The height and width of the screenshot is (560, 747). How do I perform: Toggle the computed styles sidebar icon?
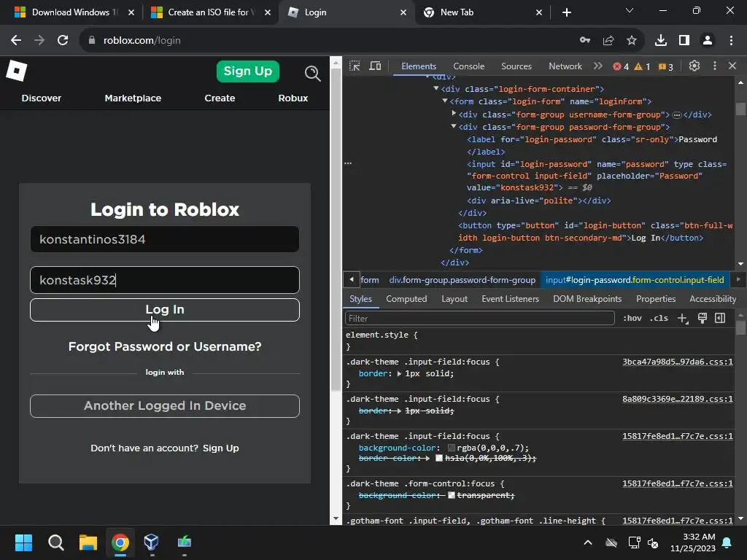tap(720, 318)
